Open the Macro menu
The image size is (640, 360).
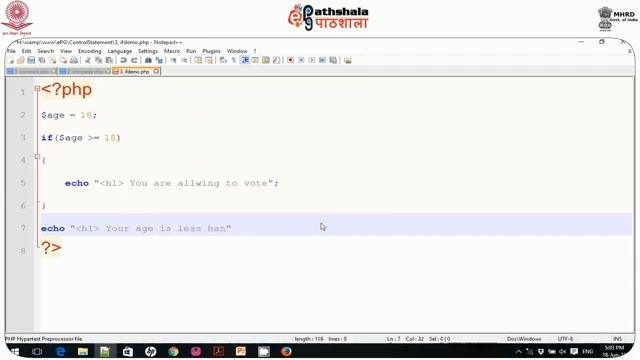coord(172,51)
